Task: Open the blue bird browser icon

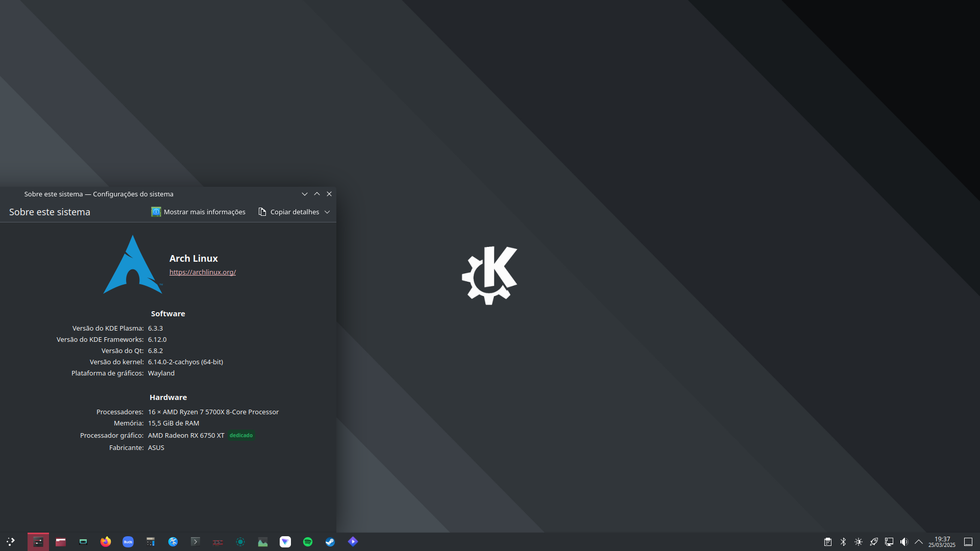Action: (173, 542)
